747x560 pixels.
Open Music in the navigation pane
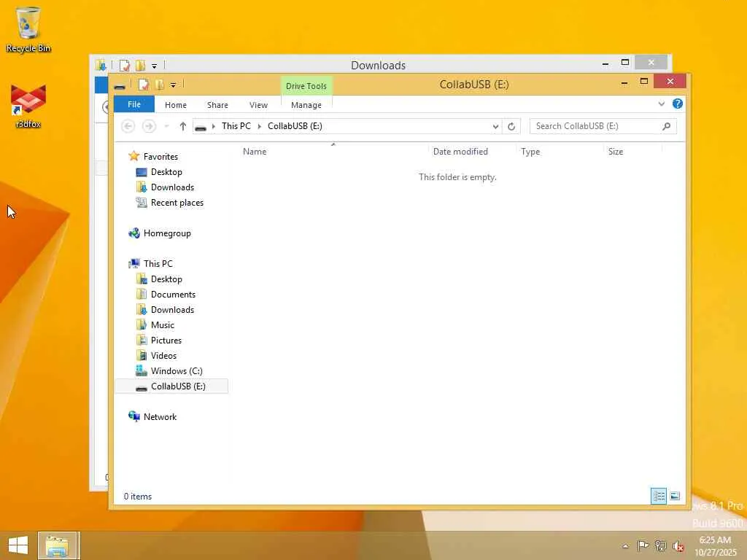[x=163, y=324]
